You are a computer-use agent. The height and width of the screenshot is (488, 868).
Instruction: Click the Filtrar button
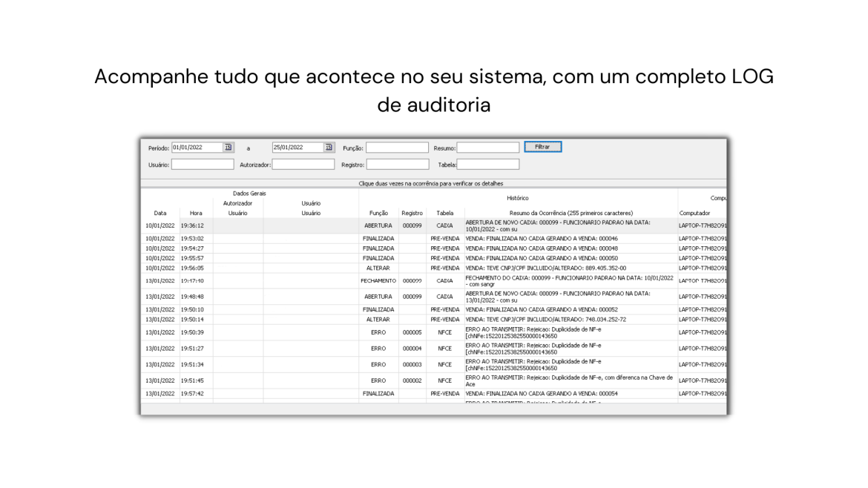point(542,147)
